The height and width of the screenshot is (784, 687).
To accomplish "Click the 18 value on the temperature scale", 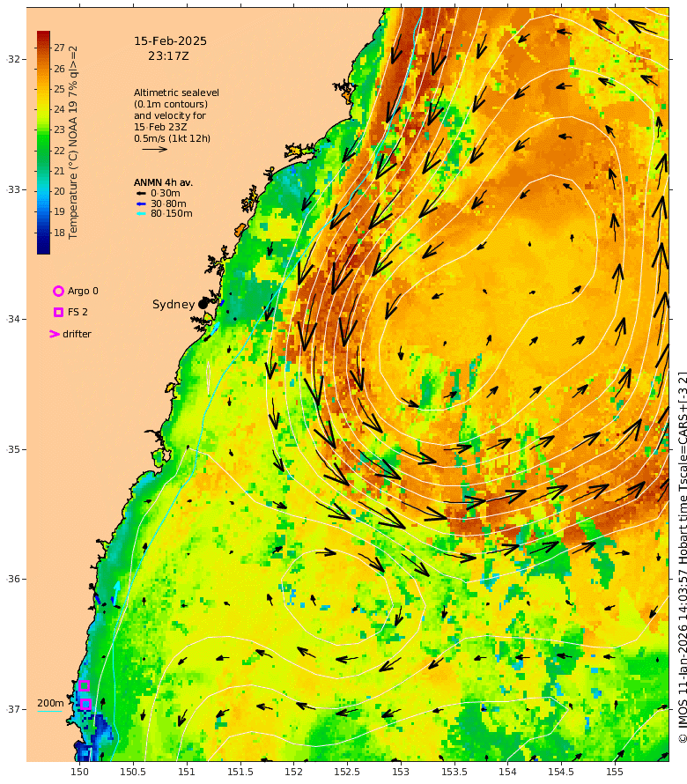I will [x=60, y=233].
